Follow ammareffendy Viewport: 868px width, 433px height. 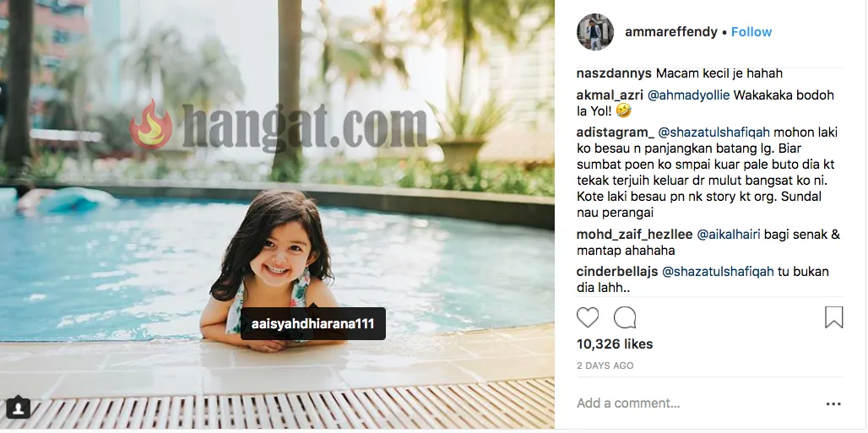click(x=751, y=32)
